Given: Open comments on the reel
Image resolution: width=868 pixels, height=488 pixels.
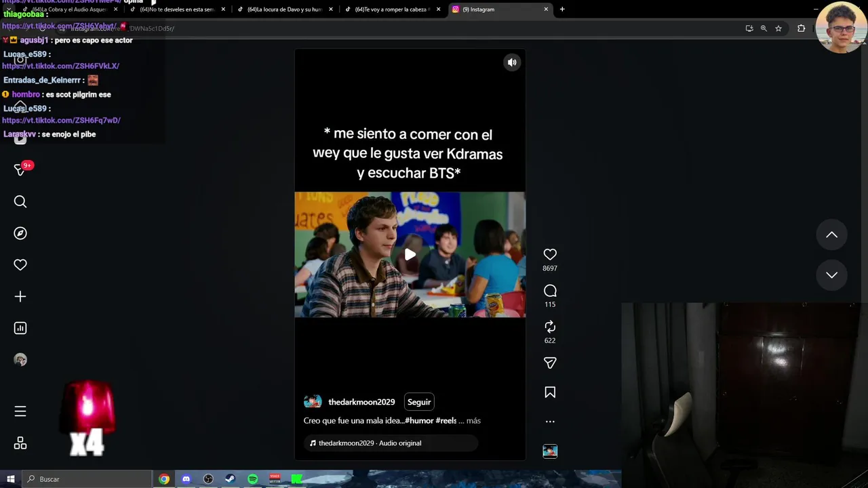Looking at the screenshot, I should [x=550, y=291].
